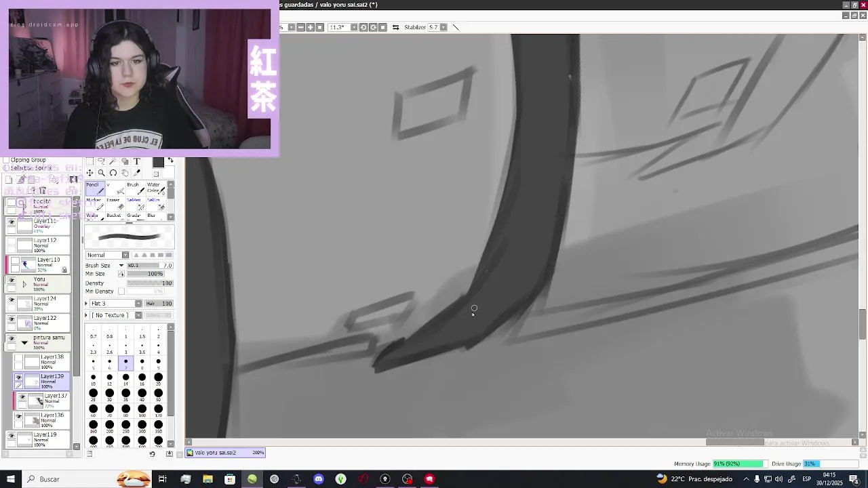Show Layer138 by clicking visibility box
This screenshot has width=868, height=488.
[19, 358]
